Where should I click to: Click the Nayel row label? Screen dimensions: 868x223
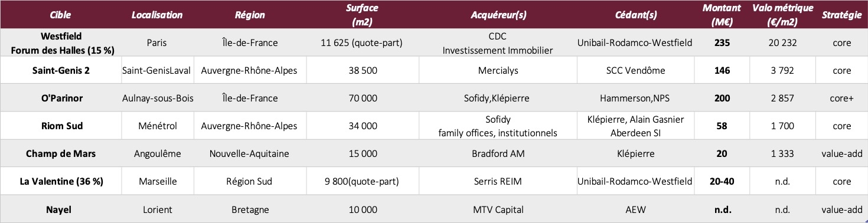click(x=61, y=209)
